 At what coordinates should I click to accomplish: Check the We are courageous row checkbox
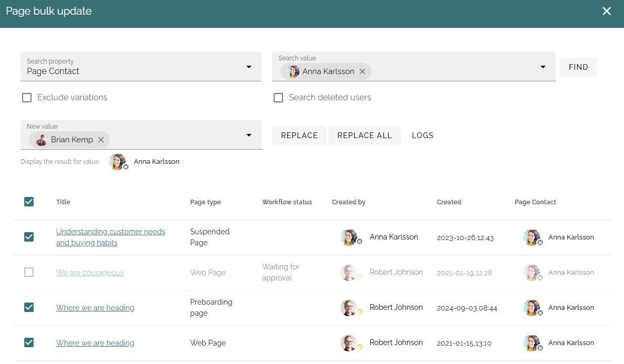29,272
